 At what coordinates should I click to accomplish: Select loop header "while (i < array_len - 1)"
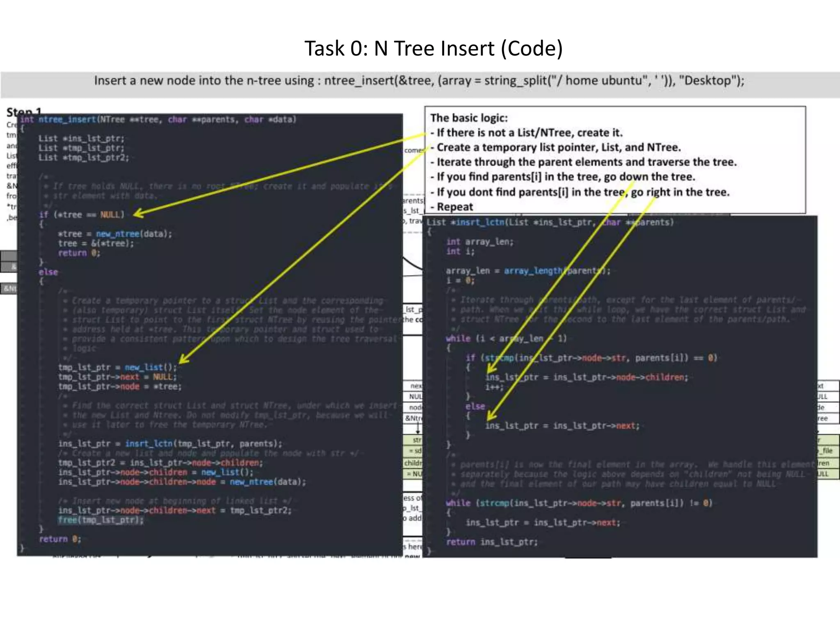click(x=507, y=338)
